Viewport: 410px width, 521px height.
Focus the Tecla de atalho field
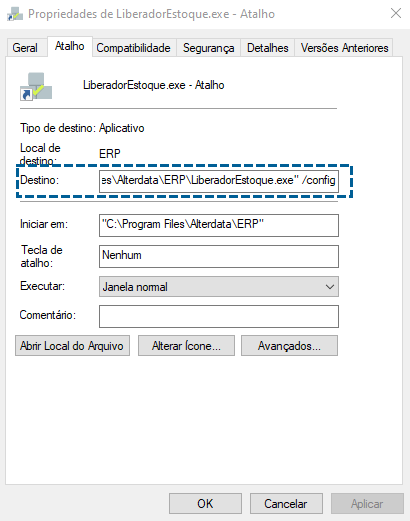point(219,256)
